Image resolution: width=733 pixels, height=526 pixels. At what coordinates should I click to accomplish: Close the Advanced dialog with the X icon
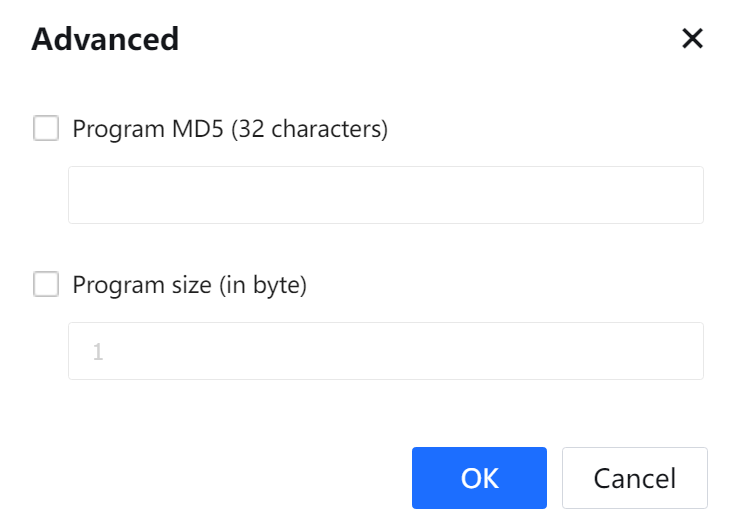[692, 39]
